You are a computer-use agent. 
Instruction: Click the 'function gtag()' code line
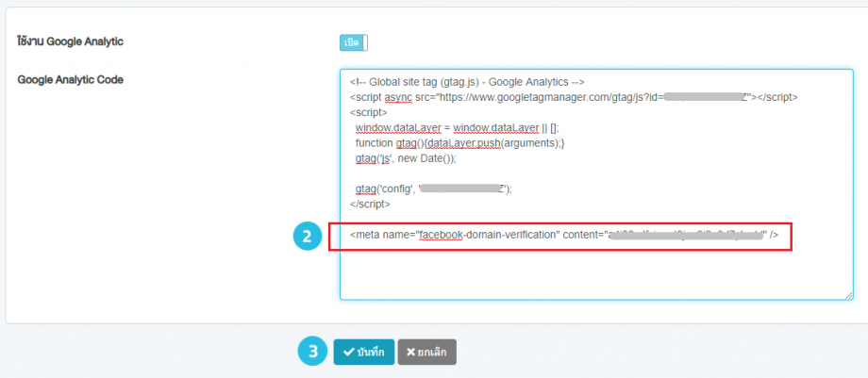[x=459, y=142]
